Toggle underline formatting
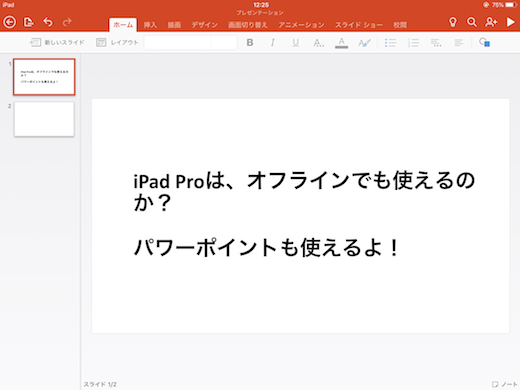This screenshot has height=390, width=520. click(295, 43)
